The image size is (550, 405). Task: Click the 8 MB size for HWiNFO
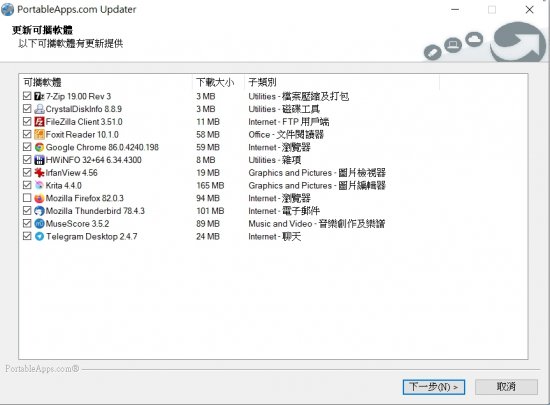(x=206, y=160)
